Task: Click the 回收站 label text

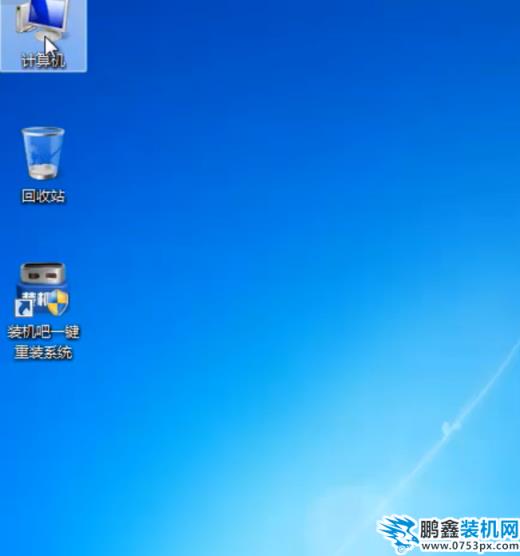Action: tap(43, 196)
